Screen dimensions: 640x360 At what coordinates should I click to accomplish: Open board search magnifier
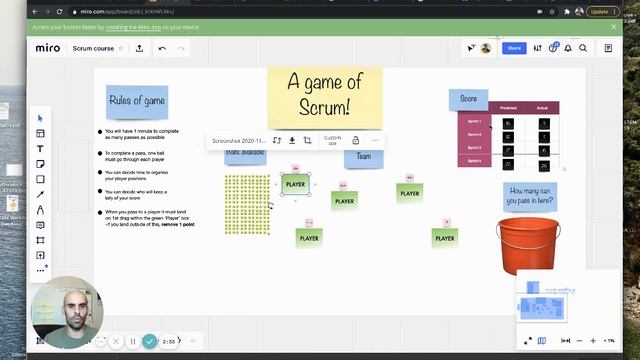pyautogui.click(x=583, y=48)
